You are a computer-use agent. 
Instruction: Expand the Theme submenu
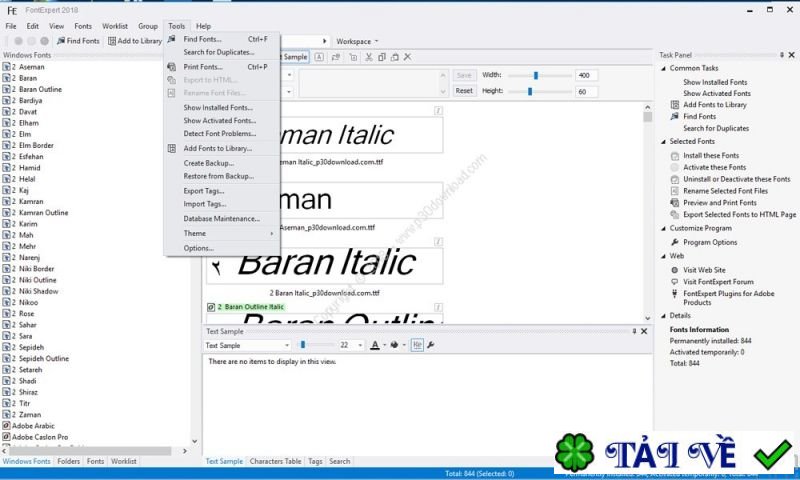[222, 233]
